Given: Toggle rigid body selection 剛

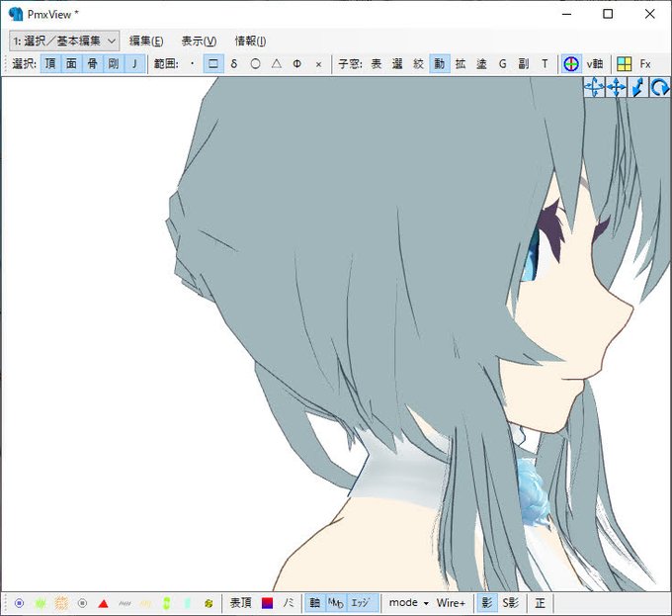Looking at the screenshot, I should [x=114, y=64].
